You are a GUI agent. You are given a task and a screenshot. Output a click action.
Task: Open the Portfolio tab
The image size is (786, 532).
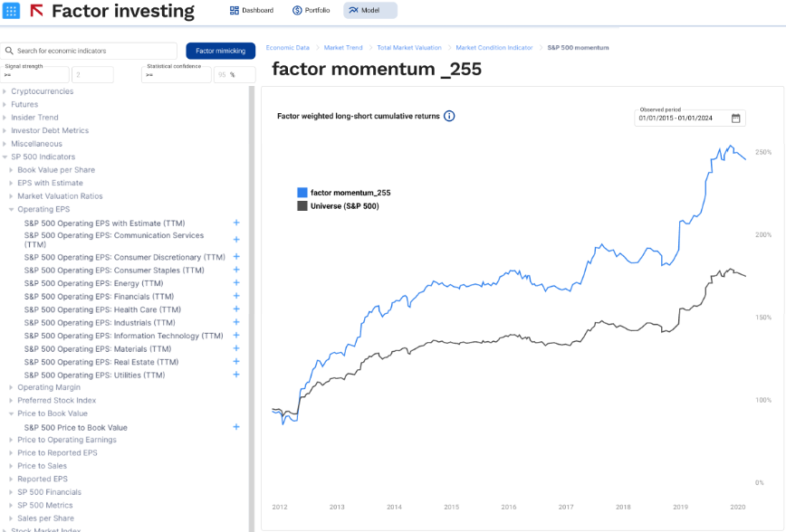click(x=311, y=11)
